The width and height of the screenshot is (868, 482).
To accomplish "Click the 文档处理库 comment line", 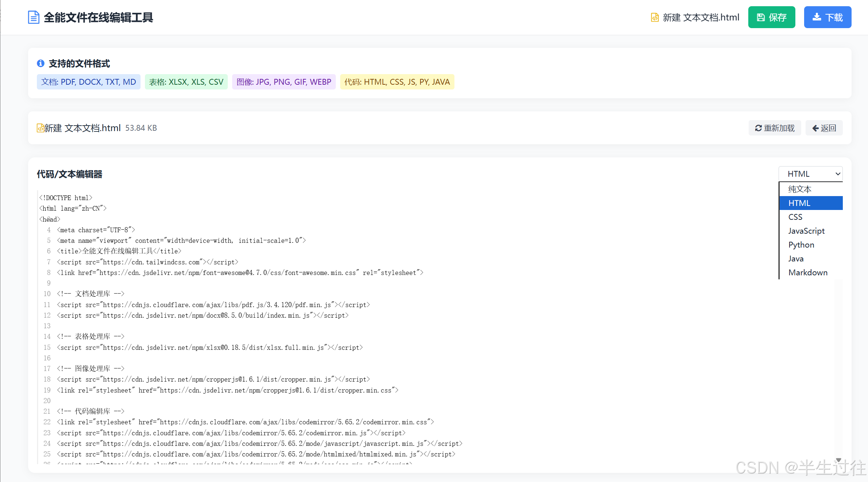I will 91,294.
